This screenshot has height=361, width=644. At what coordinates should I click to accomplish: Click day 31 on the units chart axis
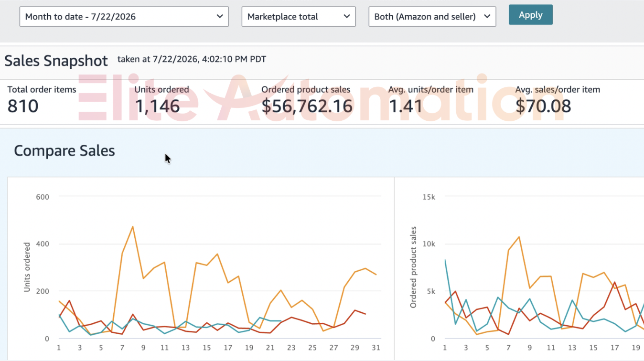[376, 348]
